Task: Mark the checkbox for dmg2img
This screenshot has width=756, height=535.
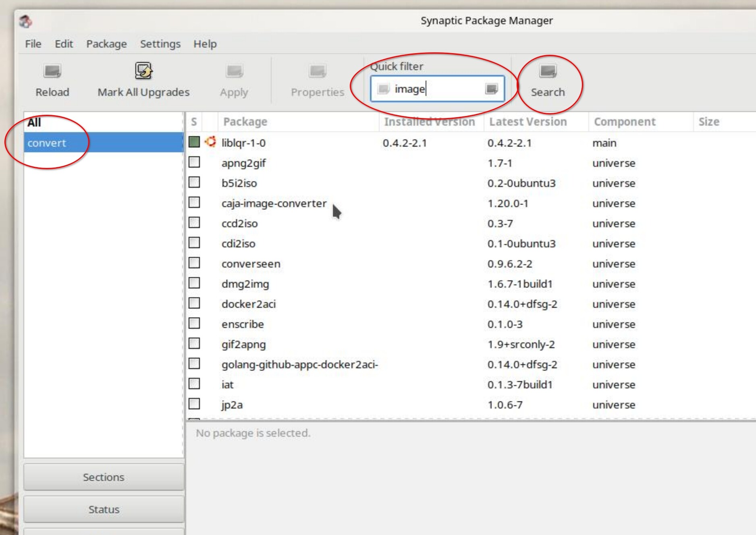Action: (194, 283)
